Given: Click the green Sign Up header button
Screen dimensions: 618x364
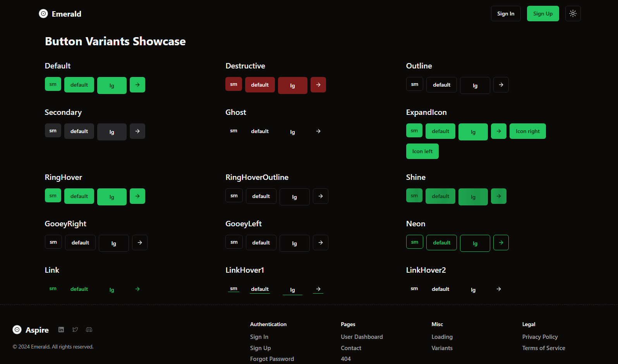Looking at the screenshot, I should [543, 14].
